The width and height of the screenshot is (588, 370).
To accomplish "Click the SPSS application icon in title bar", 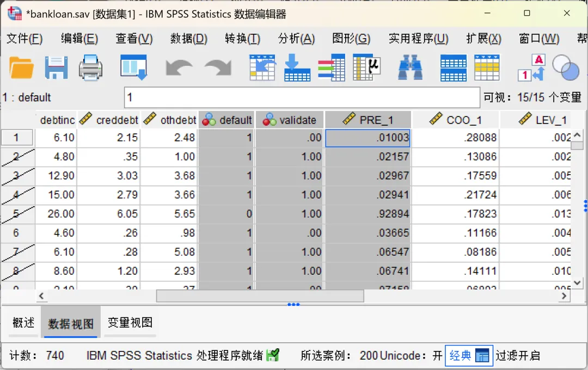I will [x=15, y=14].
